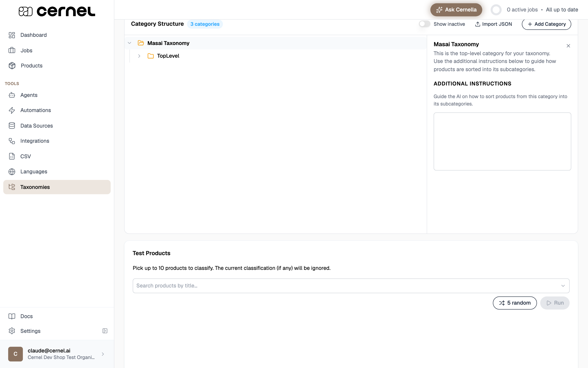The width and height of the screenshot is (588, 368).
Task: Click the Integrations icon
Action: point(12,141)
